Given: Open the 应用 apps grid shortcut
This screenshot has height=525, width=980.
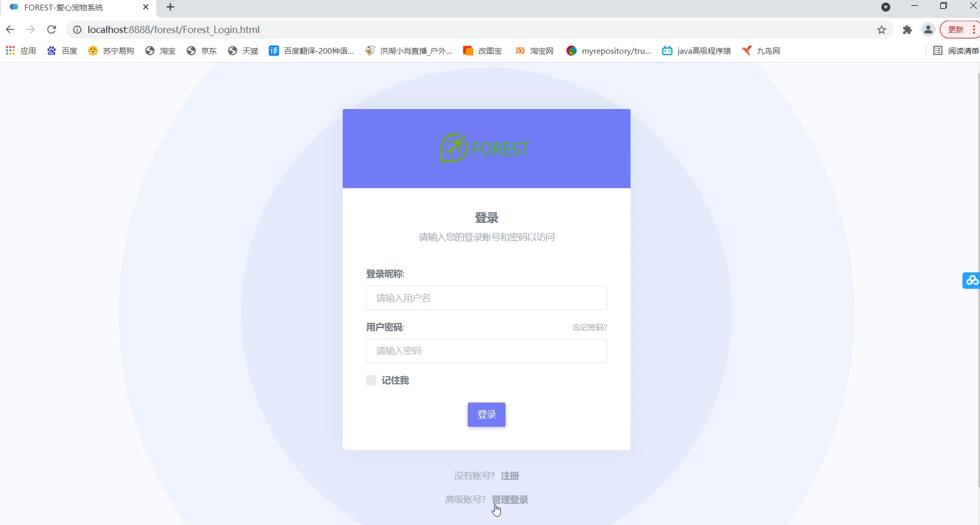Looking at the screenshot, I should (21, 51).
